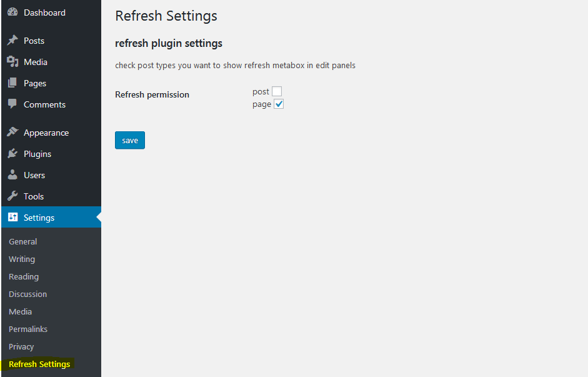Click the blue save button
The image size is (588, 377).
tap(130, 140)
